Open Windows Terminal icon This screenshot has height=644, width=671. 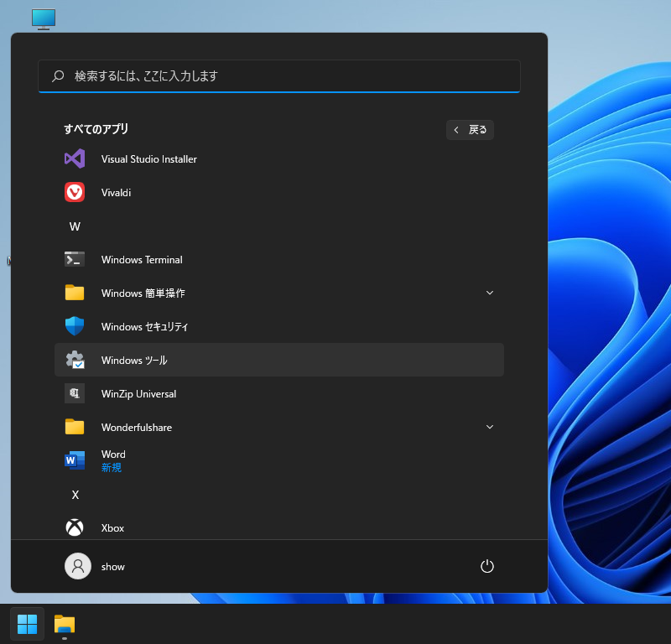(x=75, y=259)
